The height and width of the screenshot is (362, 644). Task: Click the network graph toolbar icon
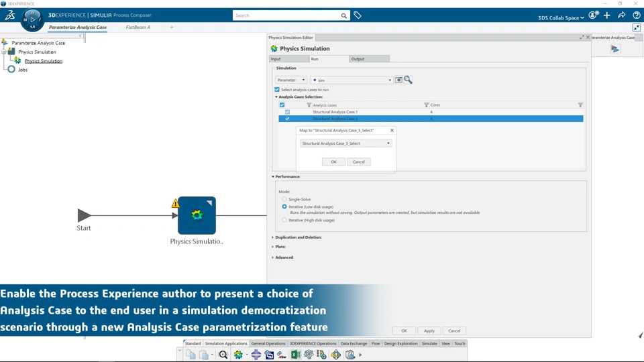pos(309,355)
